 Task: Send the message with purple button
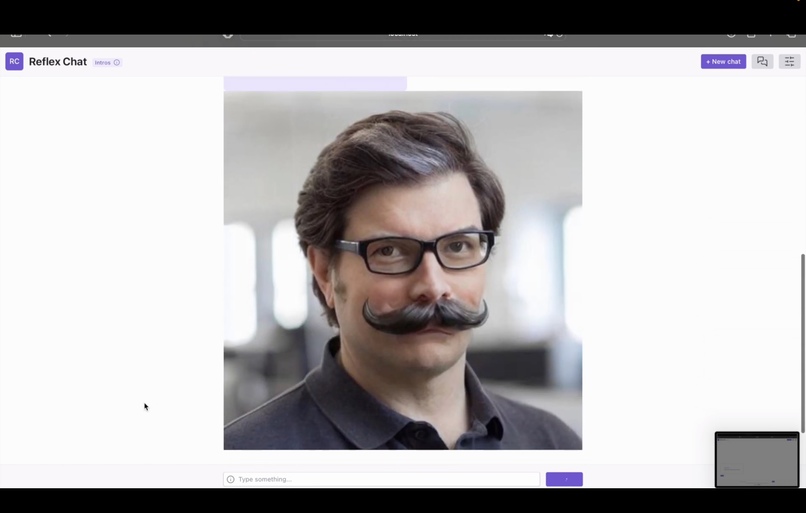pyautogui.click(x=564, y=479)
